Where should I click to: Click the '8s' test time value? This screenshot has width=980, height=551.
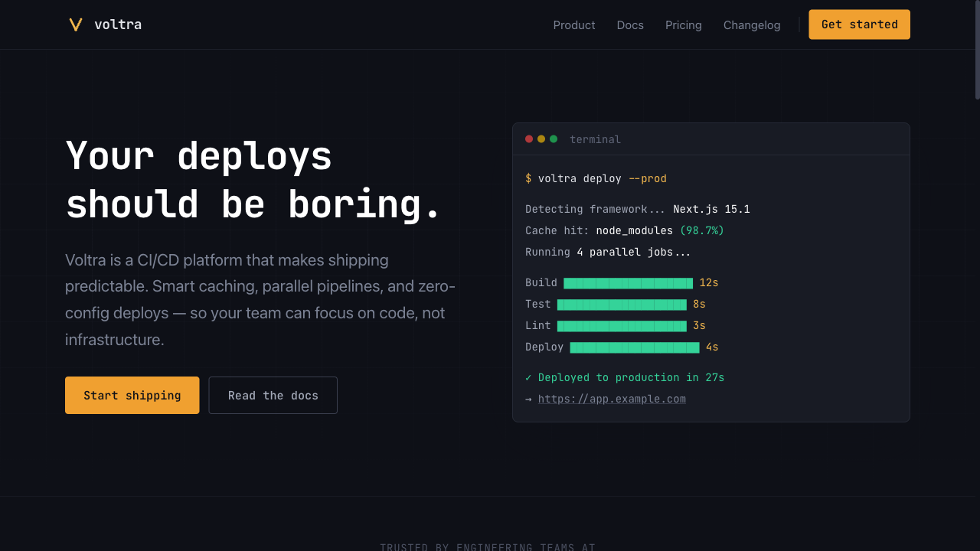[699, 304]
